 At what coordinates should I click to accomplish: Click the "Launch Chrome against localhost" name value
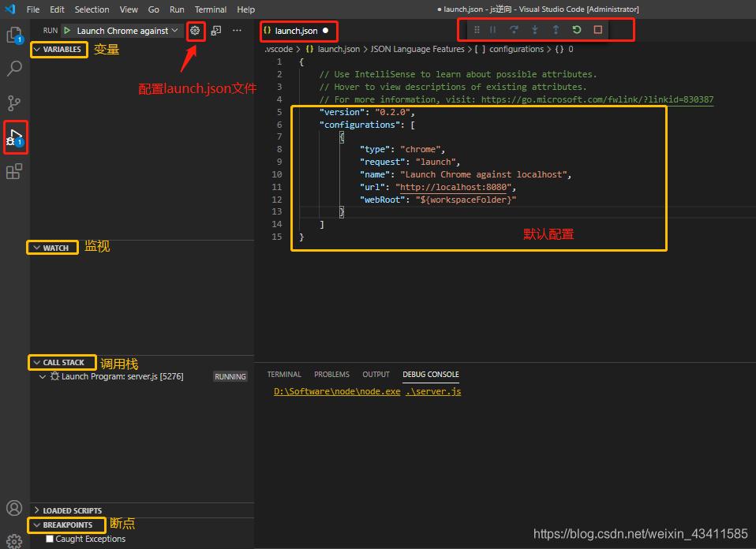click(483, 174)
